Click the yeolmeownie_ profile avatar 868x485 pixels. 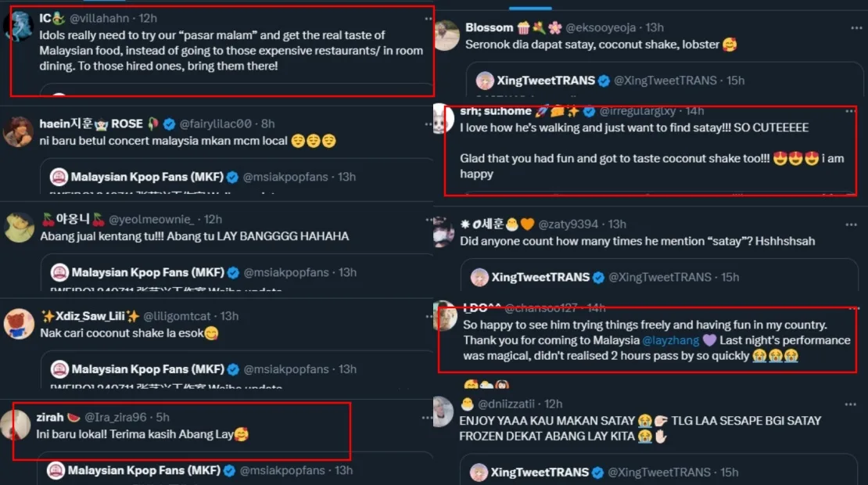click(x=19, y=228)
